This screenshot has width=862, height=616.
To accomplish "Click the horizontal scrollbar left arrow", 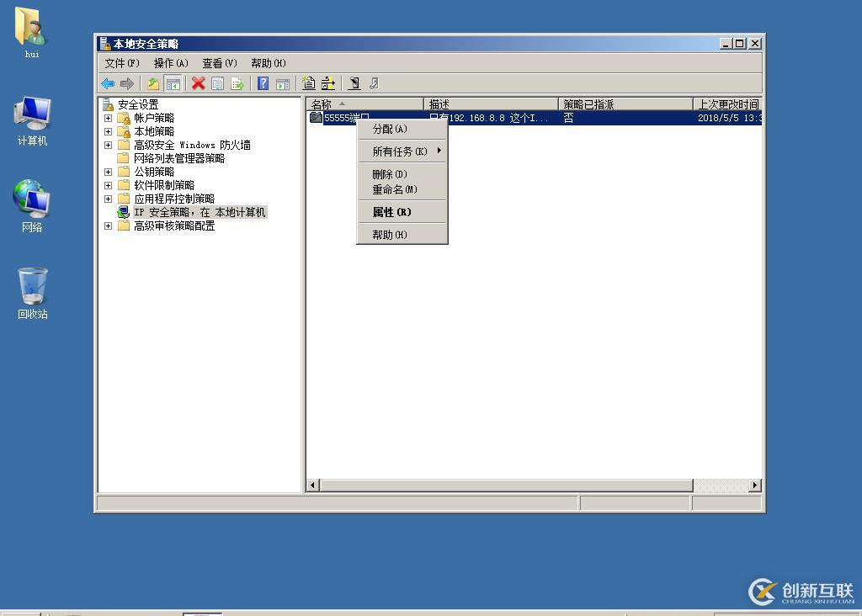I will click(313, 486).
